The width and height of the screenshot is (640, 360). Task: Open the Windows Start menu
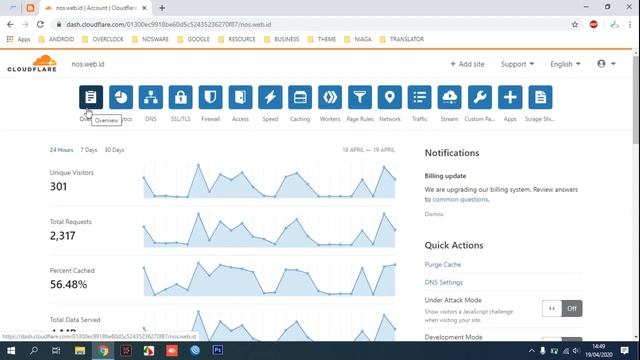click(11, 351)
